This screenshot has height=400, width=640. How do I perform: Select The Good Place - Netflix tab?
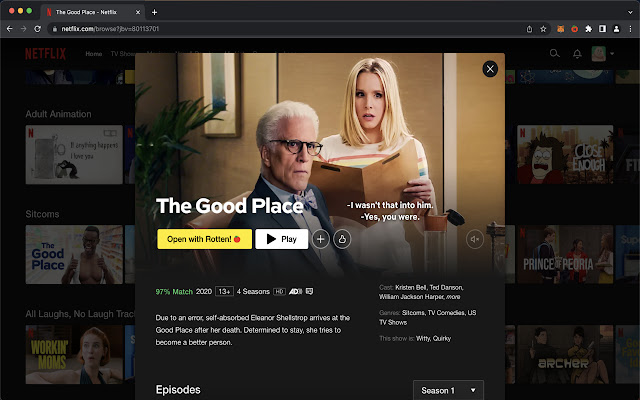(x=92, y=12)
